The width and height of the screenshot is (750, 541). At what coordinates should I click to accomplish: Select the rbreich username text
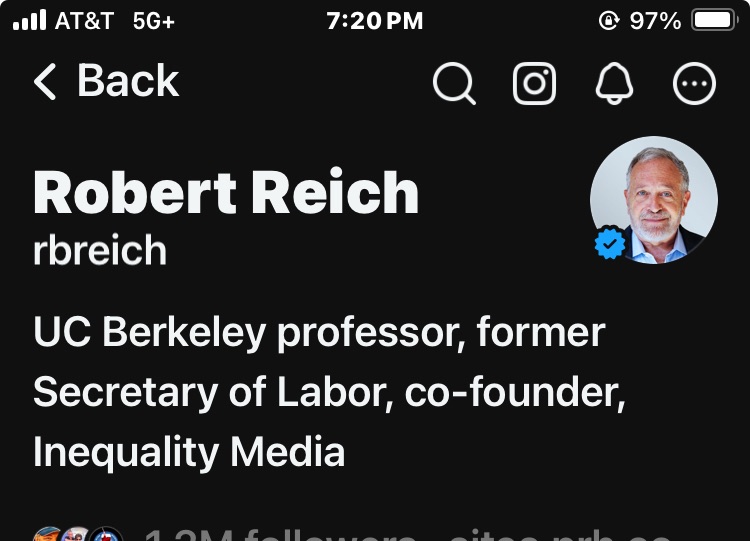[100, 250]
